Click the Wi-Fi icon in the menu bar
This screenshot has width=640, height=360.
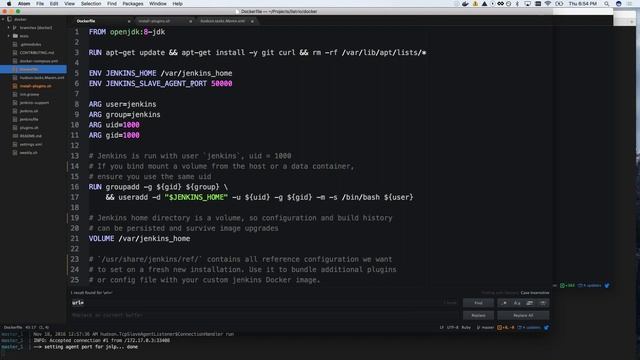548,4
